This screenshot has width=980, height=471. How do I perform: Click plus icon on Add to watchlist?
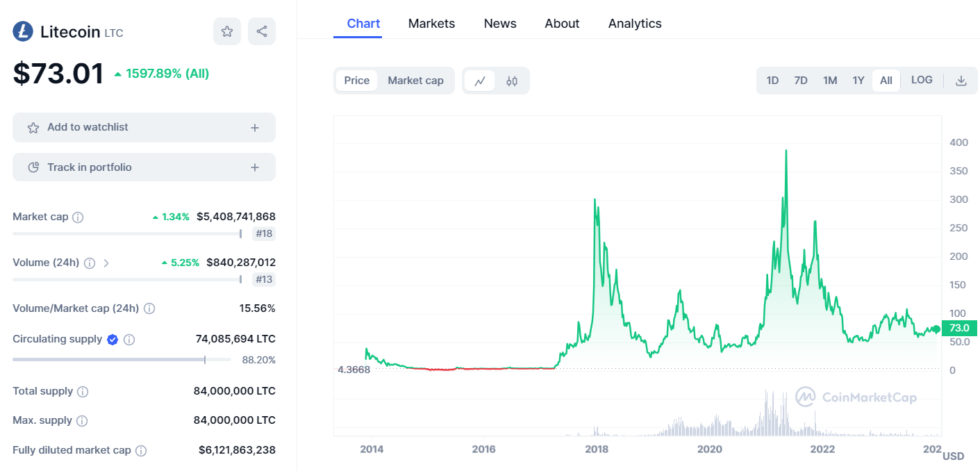click(255, 128)
